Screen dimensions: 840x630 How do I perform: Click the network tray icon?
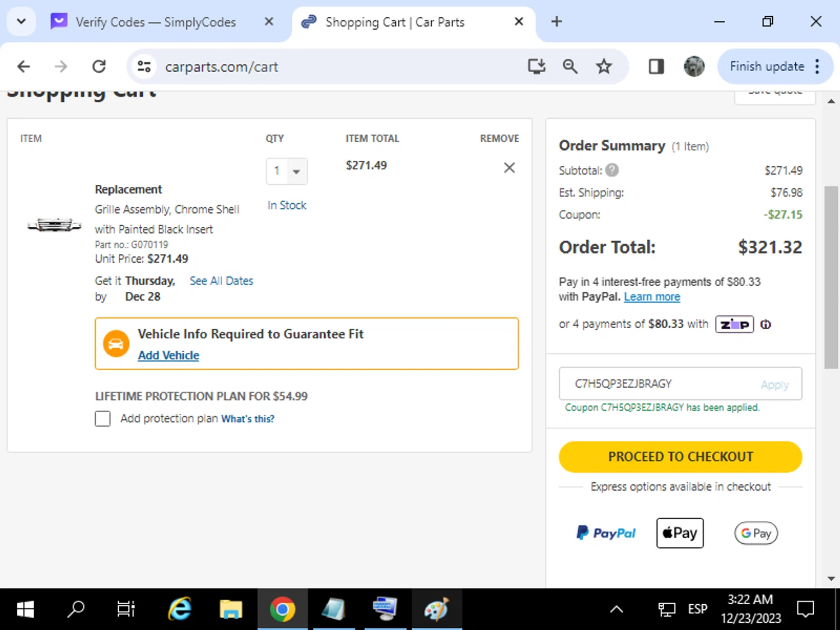click(x=666, y=609)
